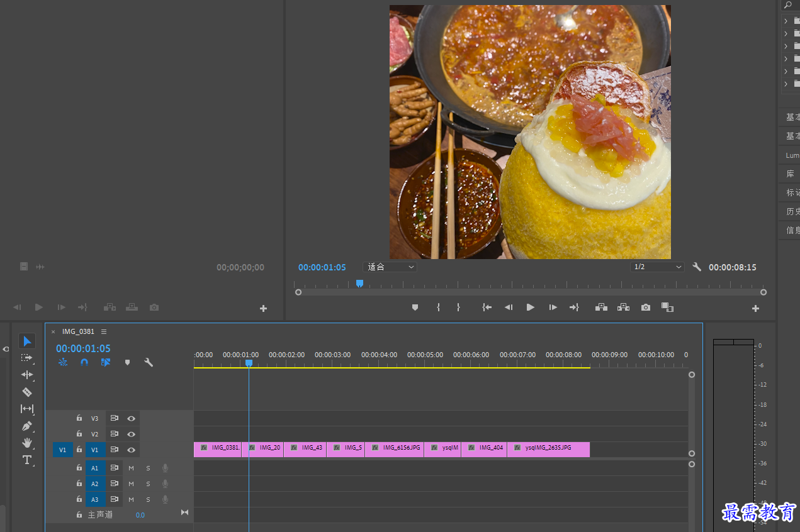Select the Pen tool
800x532 pixels.
click(x=27, y=426)
